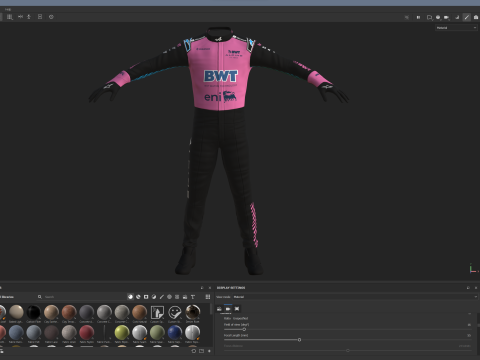Select the custom arrow-icon asset thumbnail
This screenshot has width=480, height=360.
[x=157, y=312]
